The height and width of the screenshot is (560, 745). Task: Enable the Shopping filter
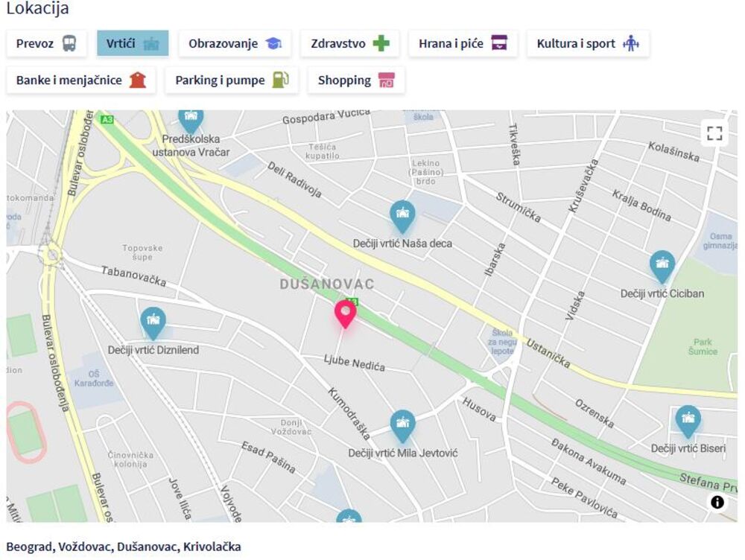(356, 80)
